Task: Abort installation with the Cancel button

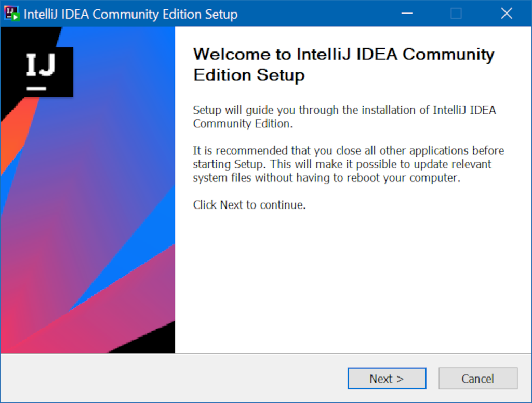Action: tap(478, 378)
